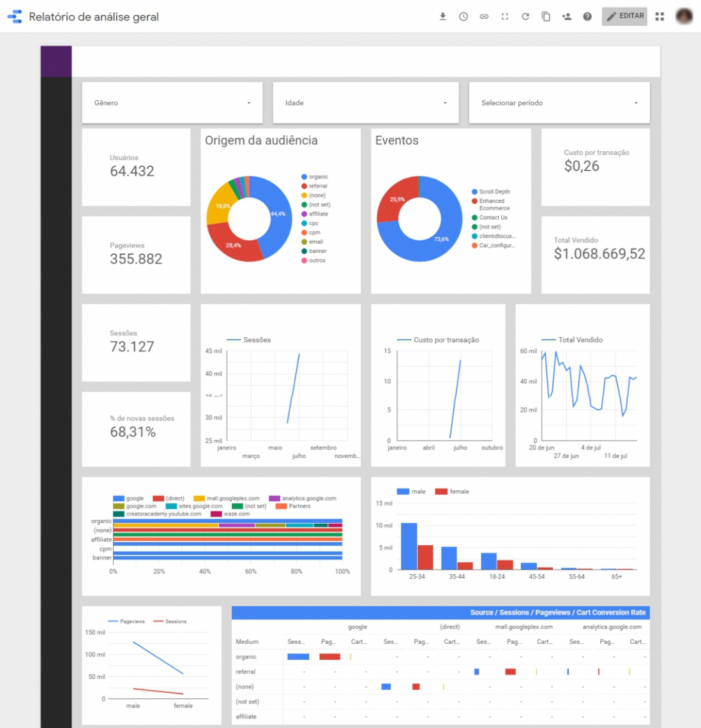Make a copy of the report

(x=546, y=17)
